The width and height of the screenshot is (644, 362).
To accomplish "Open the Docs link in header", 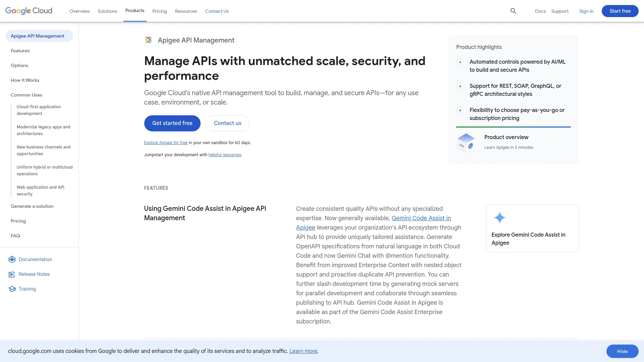I will click(x=540, y=11).
